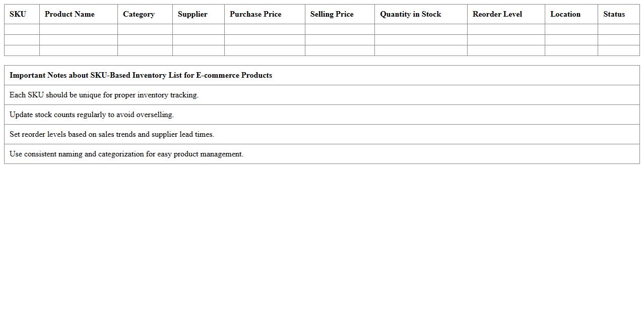The width and height of the screenshot is (644, 328).
Task: Click the SKU column header
Action: click(x=18, y=14)
